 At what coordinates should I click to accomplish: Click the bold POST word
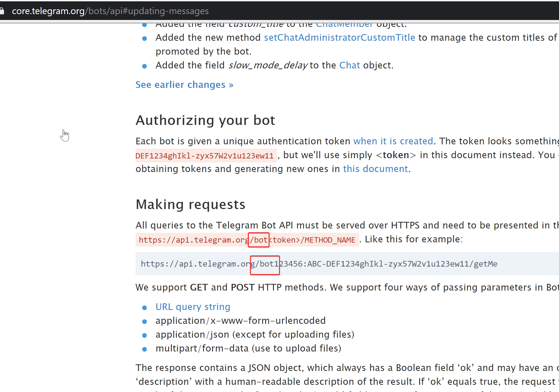tap(243, 287)
